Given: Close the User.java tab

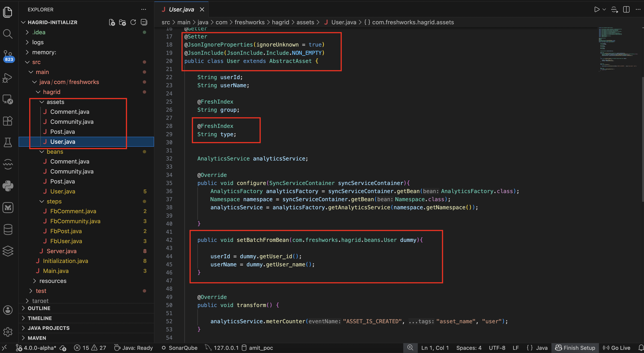Looking at the screenshot, I should point(202,9).
